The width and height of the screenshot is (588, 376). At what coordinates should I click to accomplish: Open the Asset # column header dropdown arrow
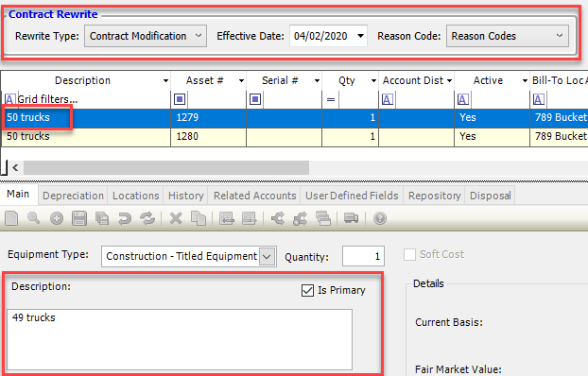241,81
